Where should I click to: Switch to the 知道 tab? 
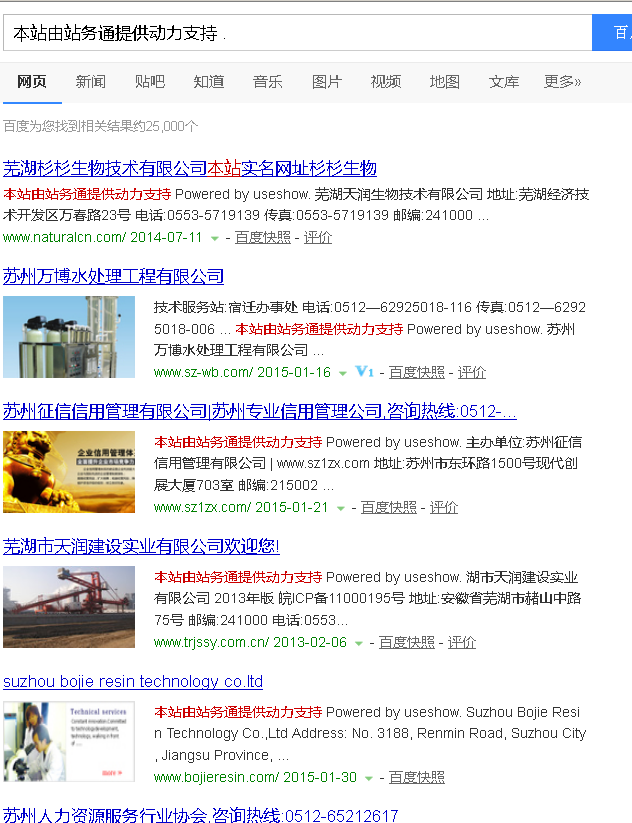209,82
